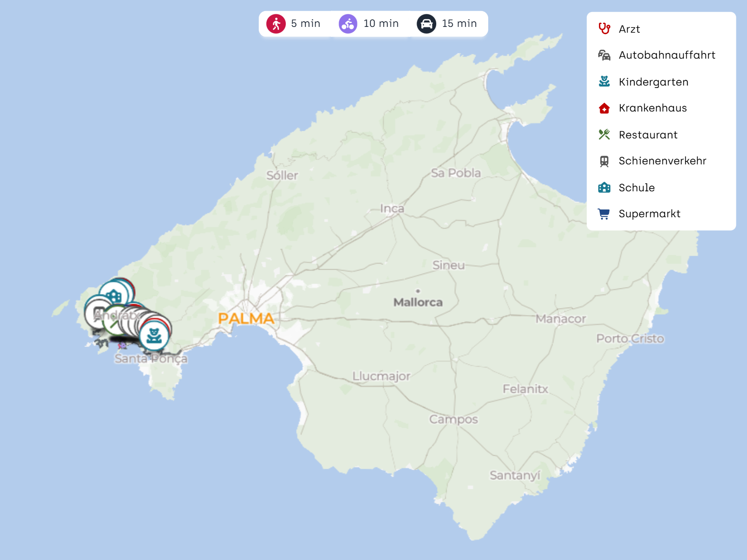
Task: Select the grey train marker near Andratx
Action: coord(96,313)
